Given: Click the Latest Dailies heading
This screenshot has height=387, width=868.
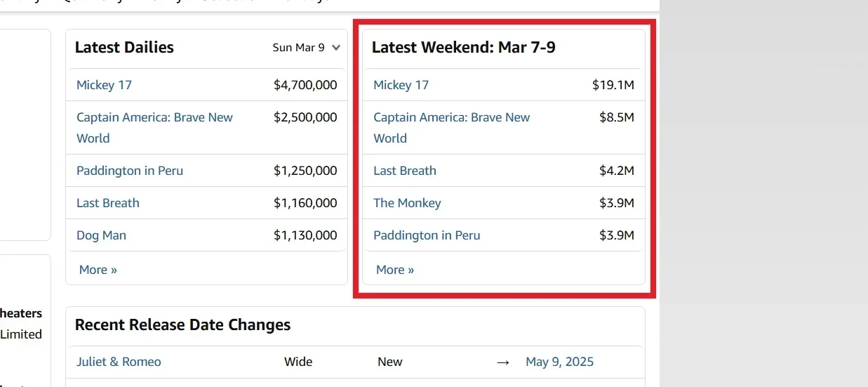Looking at the screenshot, I should click(124, 48).
